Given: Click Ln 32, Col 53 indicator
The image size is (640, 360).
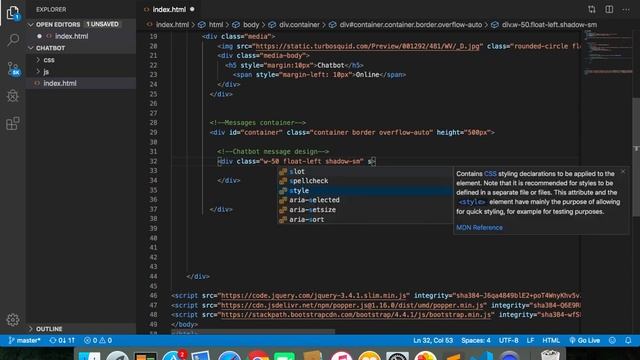Looking at the screenshot, I should tap(433, 340).
